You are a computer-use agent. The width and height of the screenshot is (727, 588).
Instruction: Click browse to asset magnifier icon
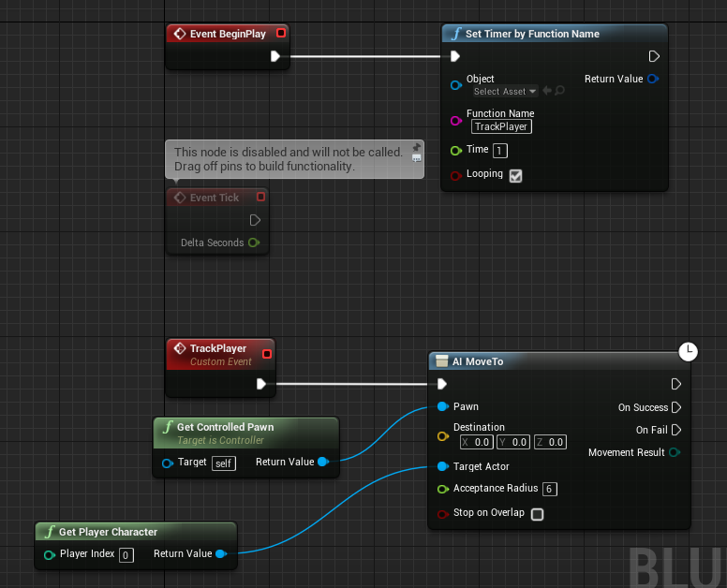click(x=559, y=91)
